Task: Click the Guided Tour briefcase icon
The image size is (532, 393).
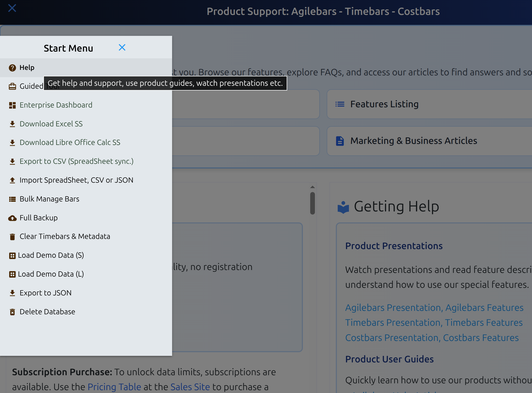Action: click(x=12, y=86)
